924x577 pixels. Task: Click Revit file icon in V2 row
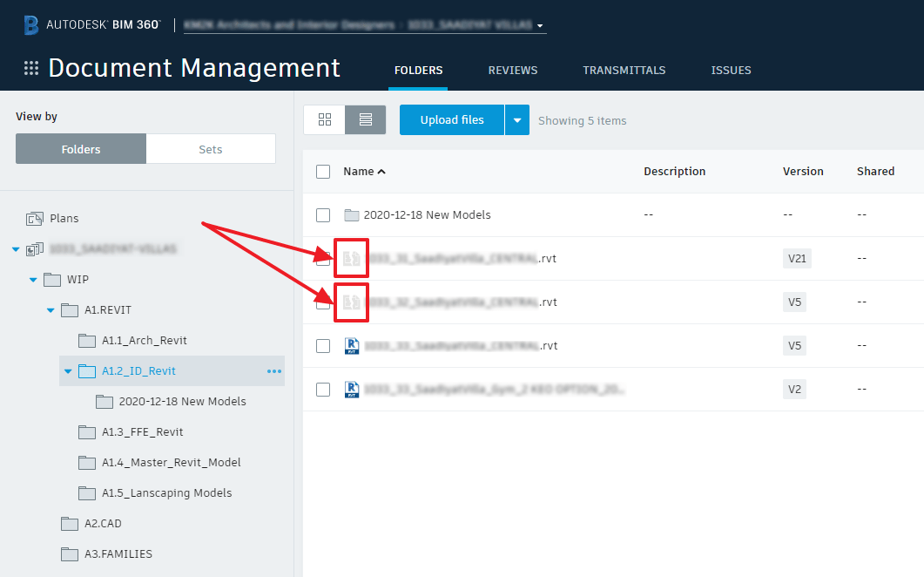[352, 389]
